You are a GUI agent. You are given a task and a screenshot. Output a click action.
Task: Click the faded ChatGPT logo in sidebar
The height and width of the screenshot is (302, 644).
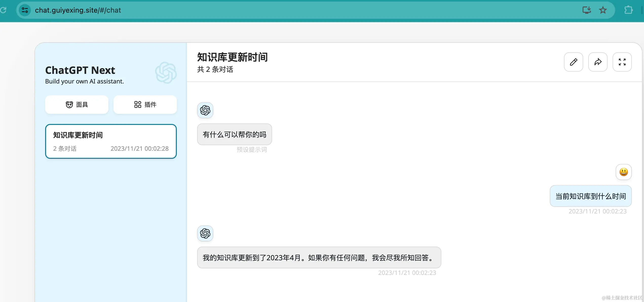[166, 73]
